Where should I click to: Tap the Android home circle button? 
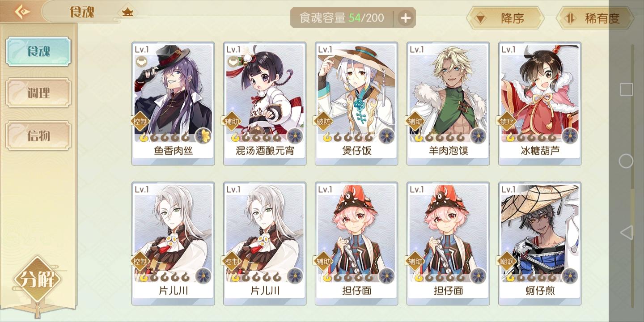pyautogui.click(x=626, y=161)
